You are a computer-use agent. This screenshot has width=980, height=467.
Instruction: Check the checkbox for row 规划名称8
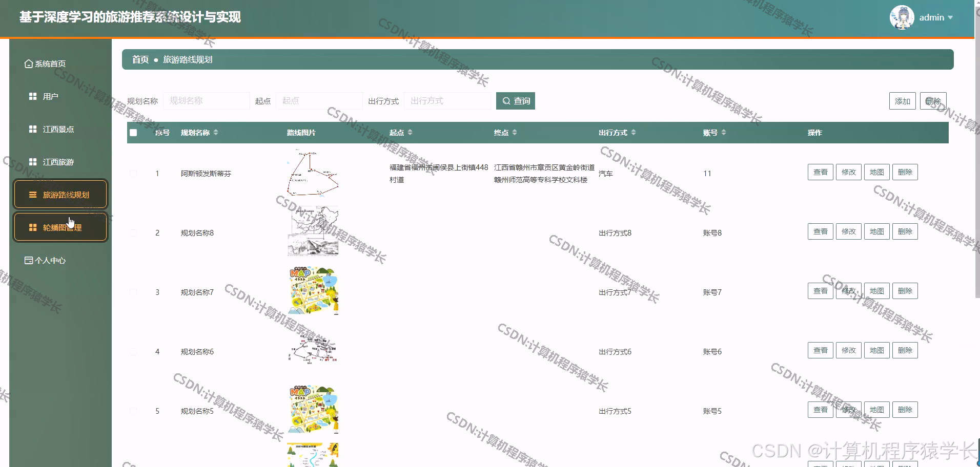point(133,233)
